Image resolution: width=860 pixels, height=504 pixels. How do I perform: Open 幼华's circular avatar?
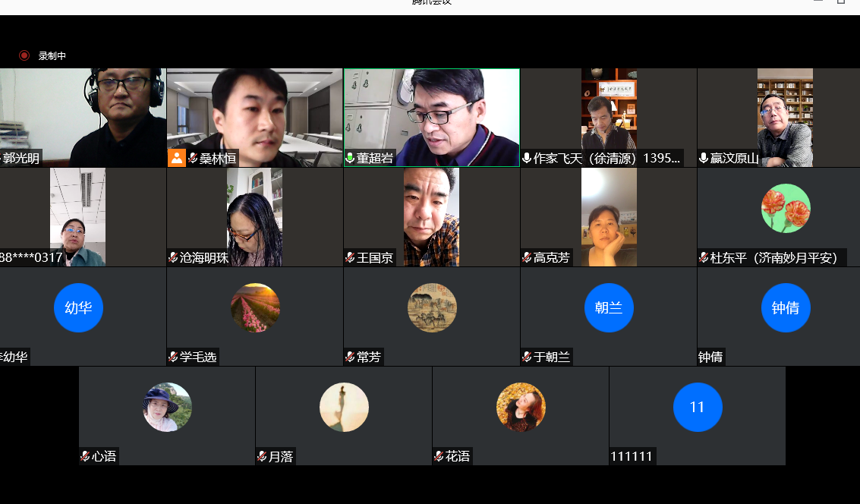[78, 308]
